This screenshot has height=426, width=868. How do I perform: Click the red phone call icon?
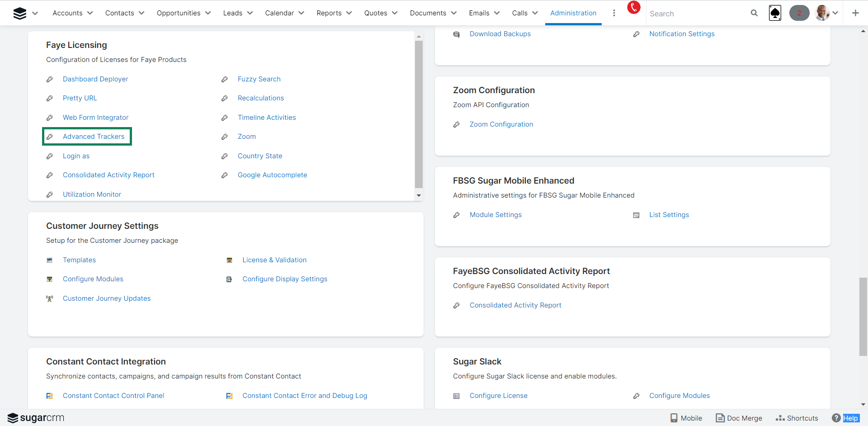pos(634,8)
